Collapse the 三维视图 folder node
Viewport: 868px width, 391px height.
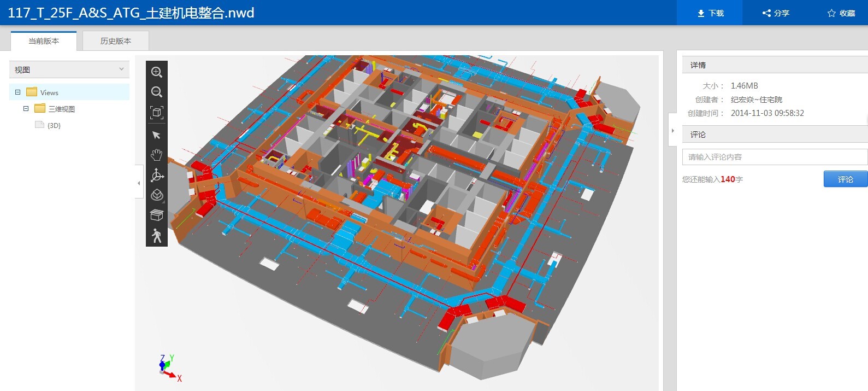click(x=26, y=109)
